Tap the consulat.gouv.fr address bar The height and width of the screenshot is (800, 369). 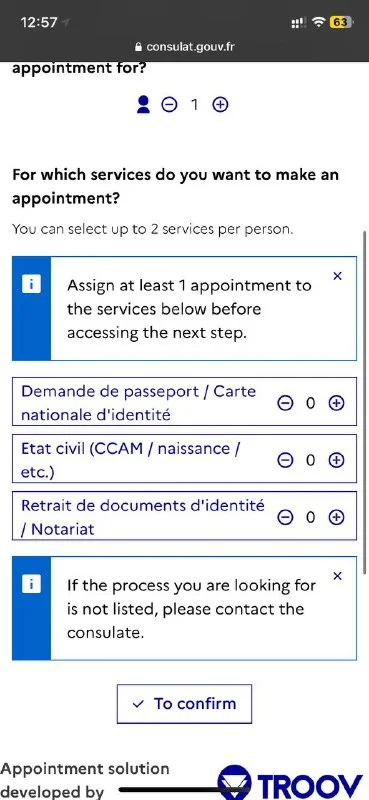(184, 47)
